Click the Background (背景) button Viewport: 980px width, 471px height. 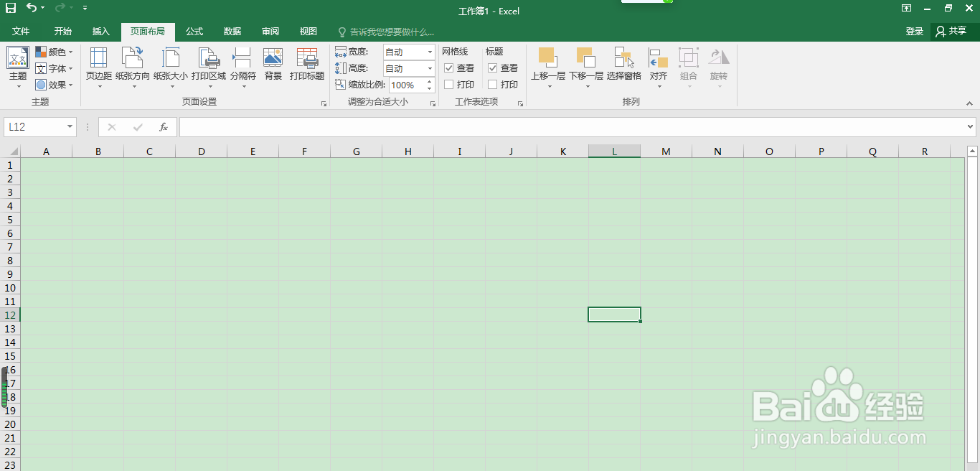pyautogui.click(x=273, y=64)
